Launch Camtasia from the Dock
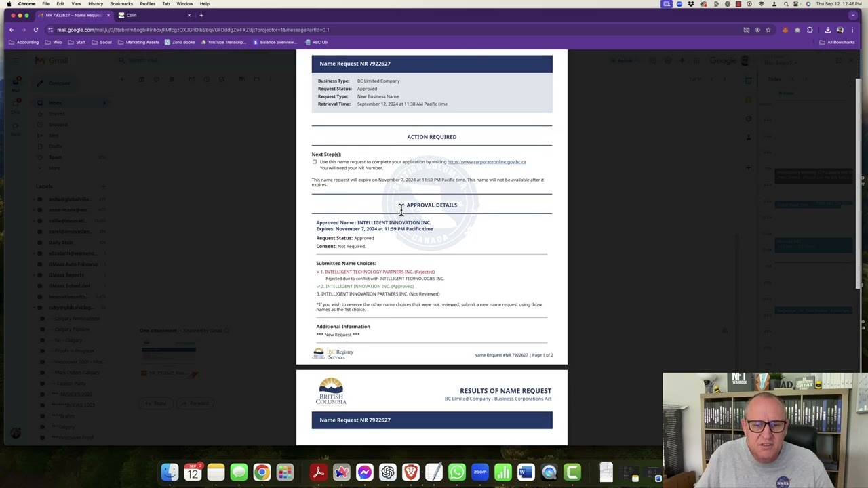Viewport: 868px width, 488px height. coord(572,472)
